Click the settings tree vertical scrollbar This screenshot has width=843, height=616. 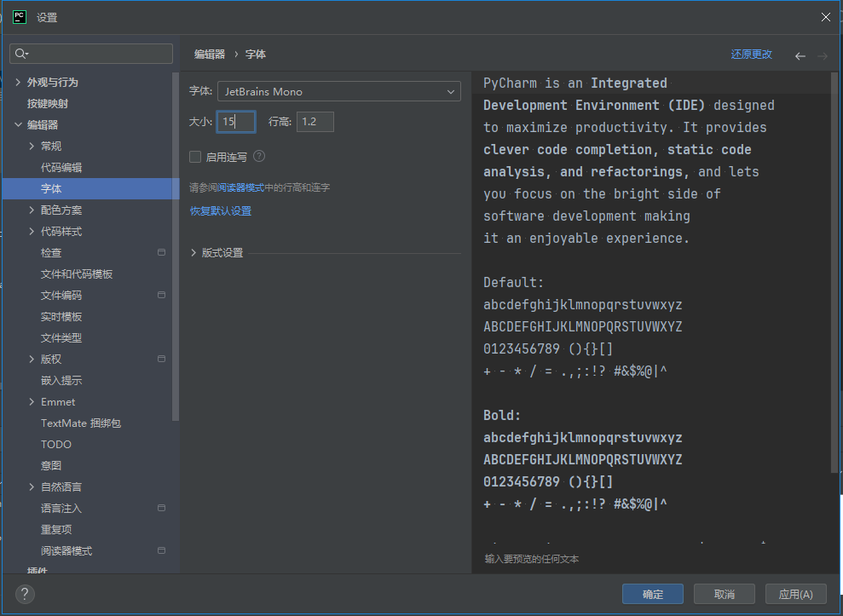coord(176,246)
